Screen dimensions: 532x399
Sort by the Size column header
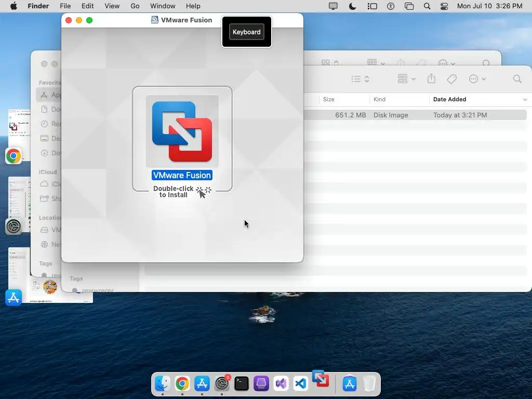pos(328,99)
